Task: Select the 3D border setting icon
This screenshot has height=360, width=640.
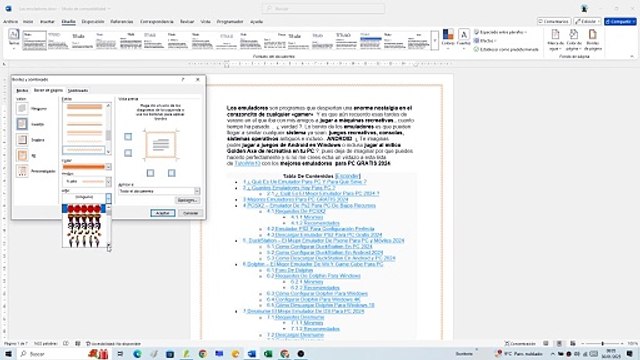Action: (x=22, y=156)
